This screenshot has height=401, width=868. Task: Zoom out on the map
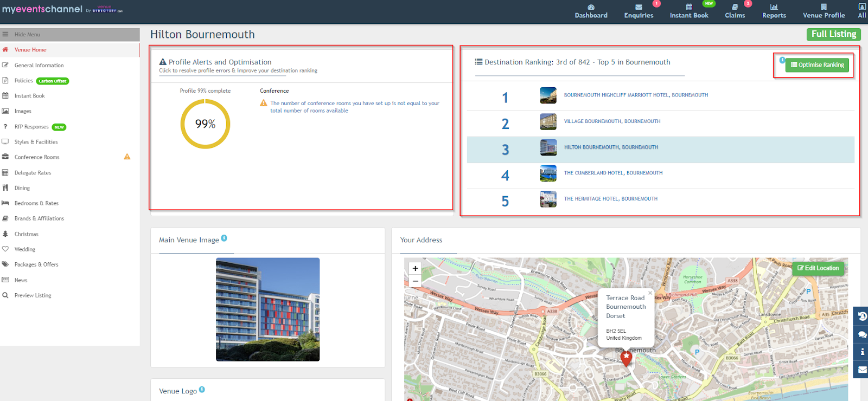[x=415, y=281]
